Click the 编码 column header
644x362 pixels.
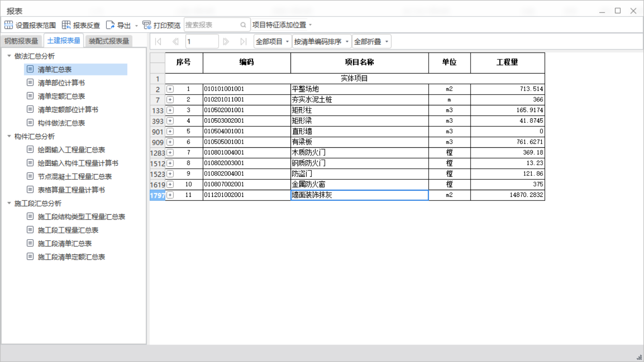click(247, 62)
